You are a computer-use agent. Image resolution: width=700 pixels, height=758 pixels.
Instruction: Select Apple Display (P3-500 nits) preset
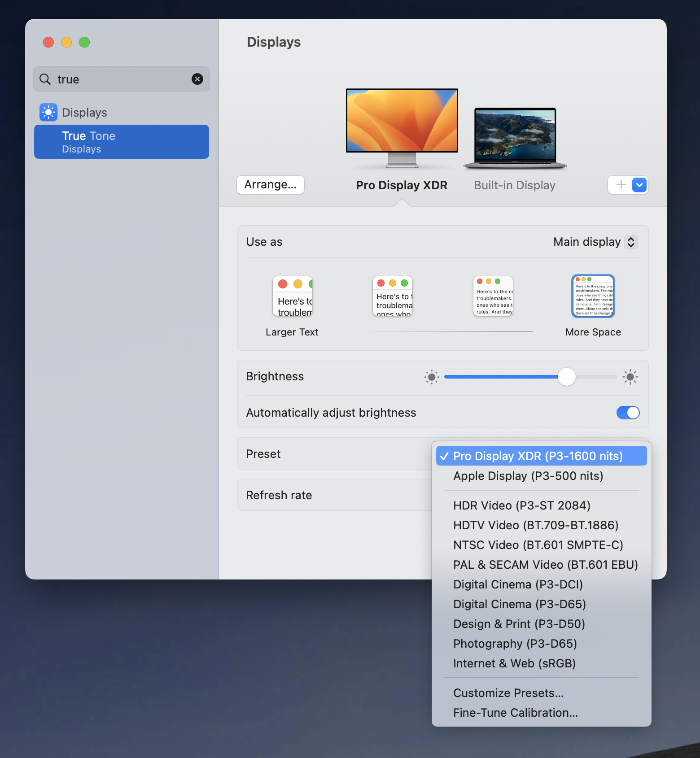click(x=542, y=476)
